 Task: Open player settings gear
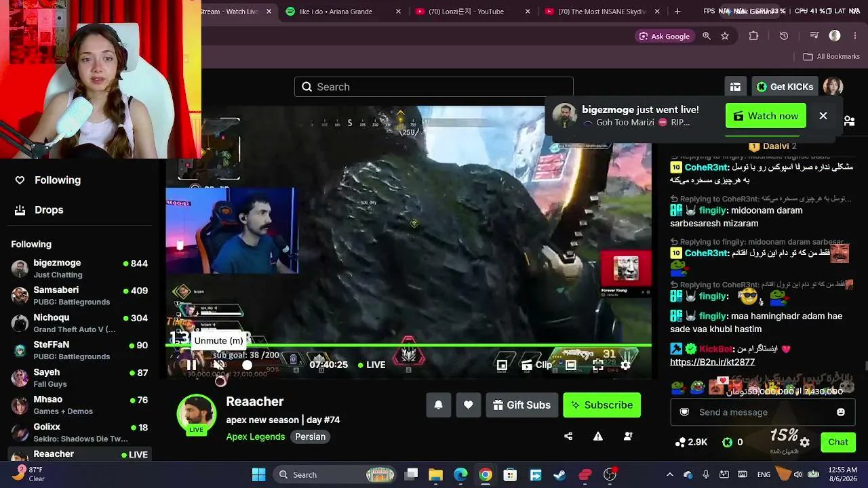pyautogui.click(x=625, y=365)
